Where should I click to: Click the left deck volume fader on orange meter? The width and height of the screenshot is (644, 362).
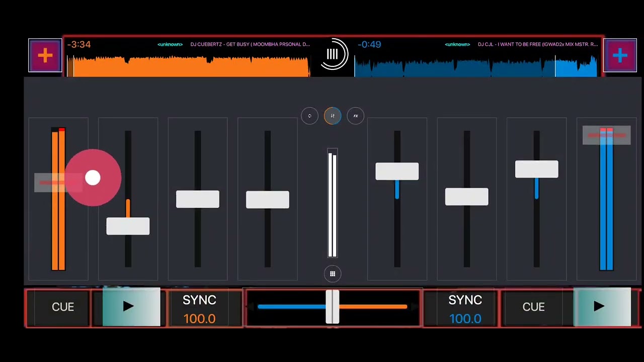pos(58,183)
